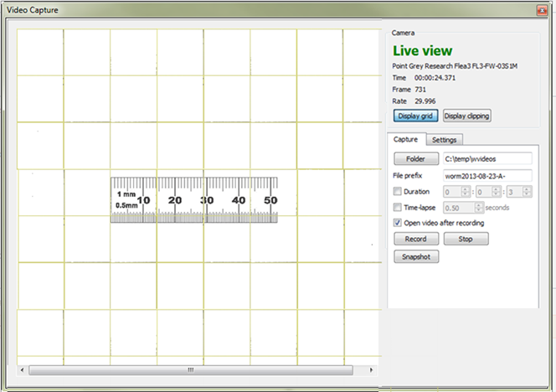Click the File prefix input field
Viewport: 556px width, 392px height.
tap(487, 176)
